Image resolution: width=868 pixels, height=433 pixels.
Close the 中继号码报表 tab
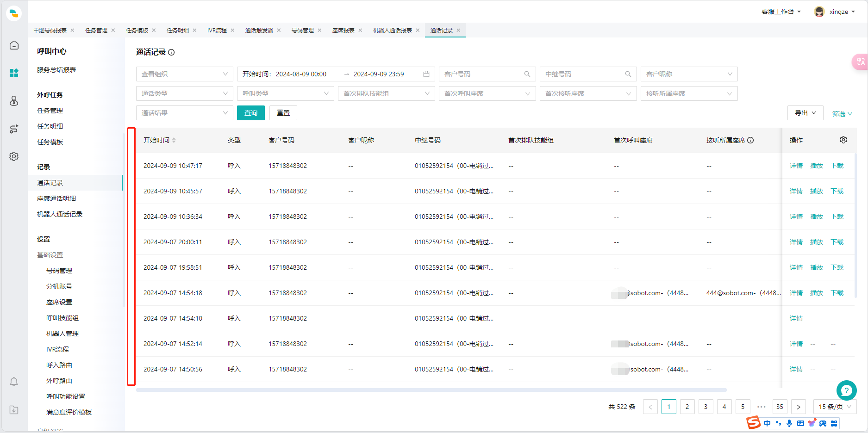[72, 30]
